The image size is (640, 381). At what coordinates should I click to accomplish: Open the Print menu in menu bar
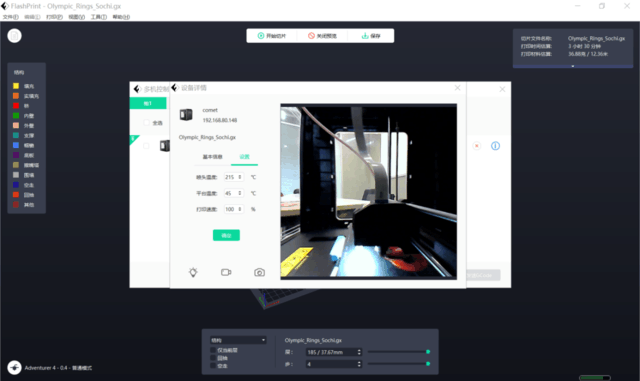[54, 17]
